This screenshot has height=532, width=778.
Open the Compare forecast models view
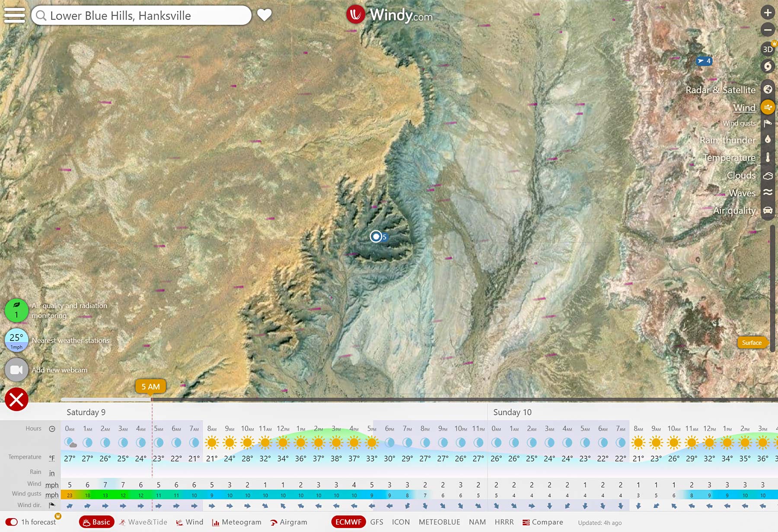pyautogui.click(x=543, y=522)
